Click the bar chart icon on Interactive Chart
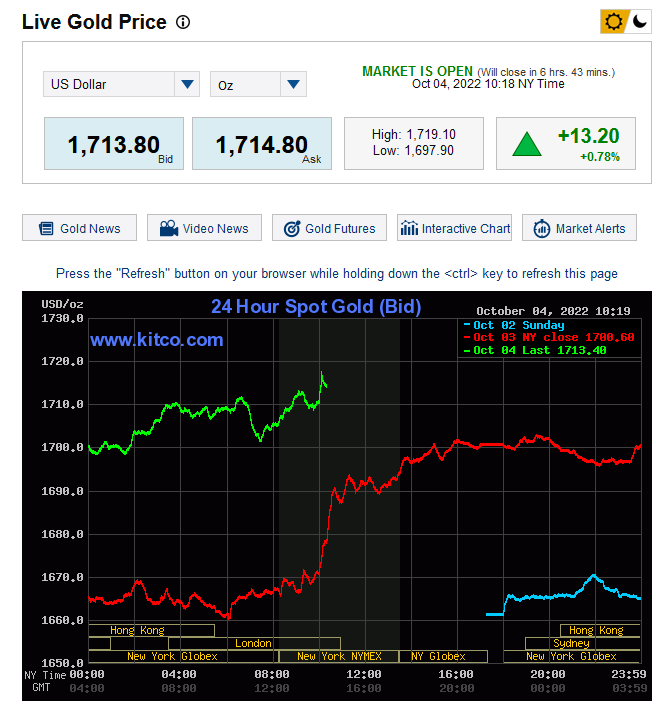The width and height of the screenshot is (656, 706). (x=409, y=228)
